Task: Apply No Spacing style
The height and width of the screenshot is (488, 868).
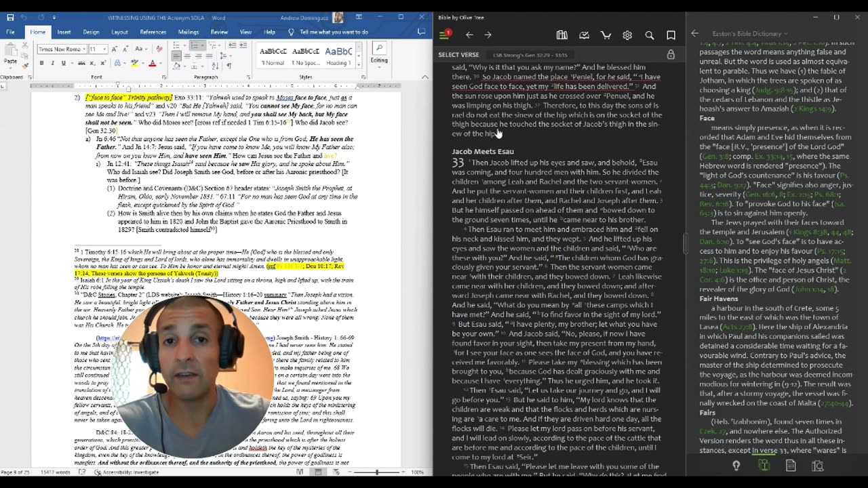Action: tap(306, 55)
